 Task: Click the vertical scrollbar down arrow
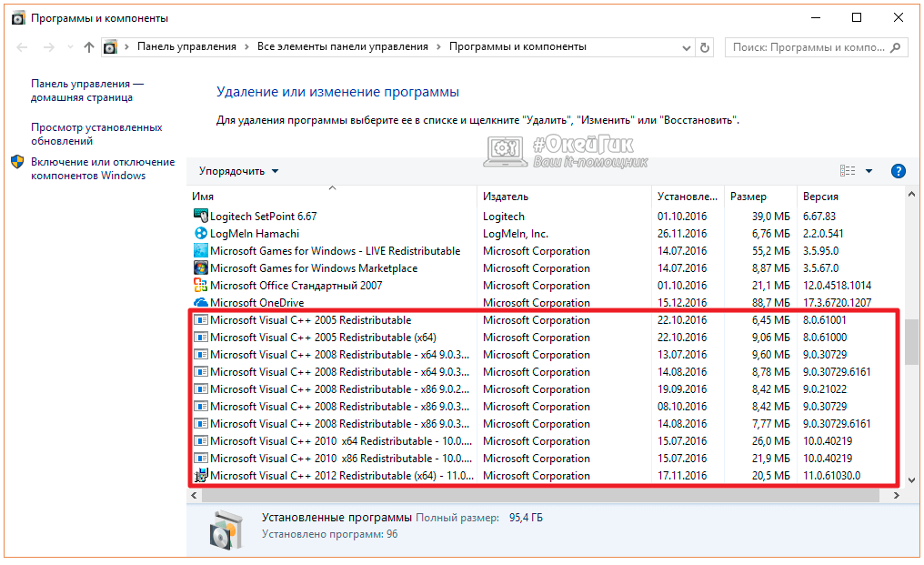pyautogui.click(x=911, y=480)
